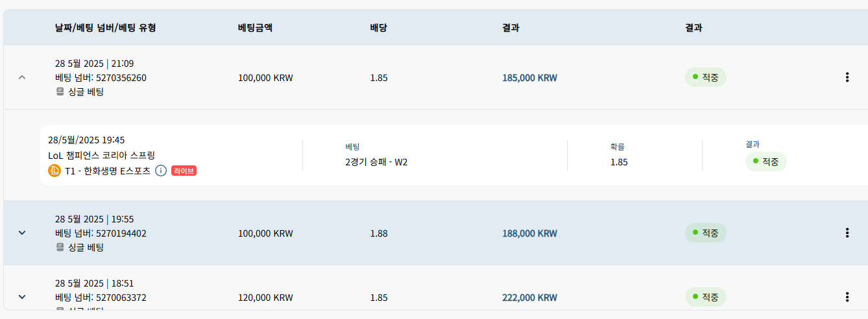The height and width of the screenshot is (319, 868).
Task: Open more options for the 188,000 KRW bet
Action: pyautogui.click(x=847, y=233)
